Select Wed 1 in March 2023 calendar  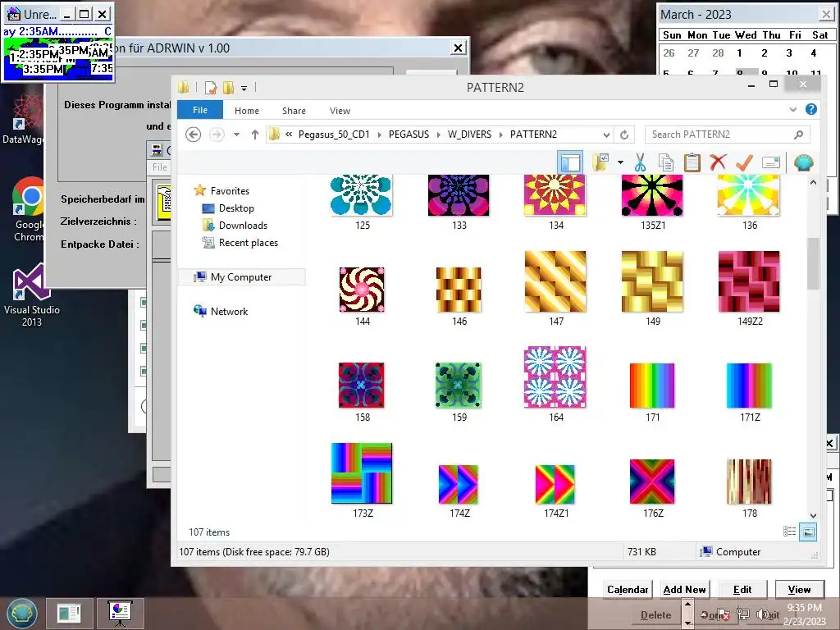[x=739, y=53]
